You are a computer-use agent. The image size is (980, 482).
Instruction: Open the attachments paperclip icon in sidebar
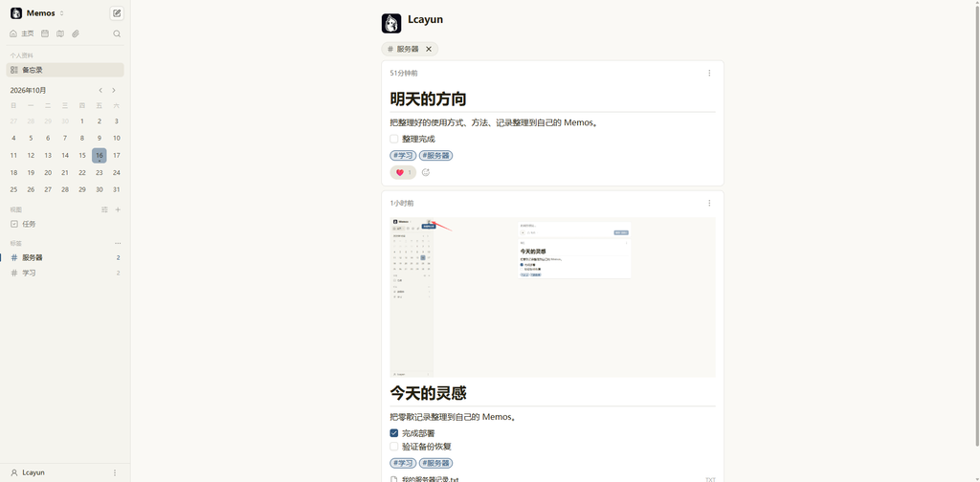76,33
